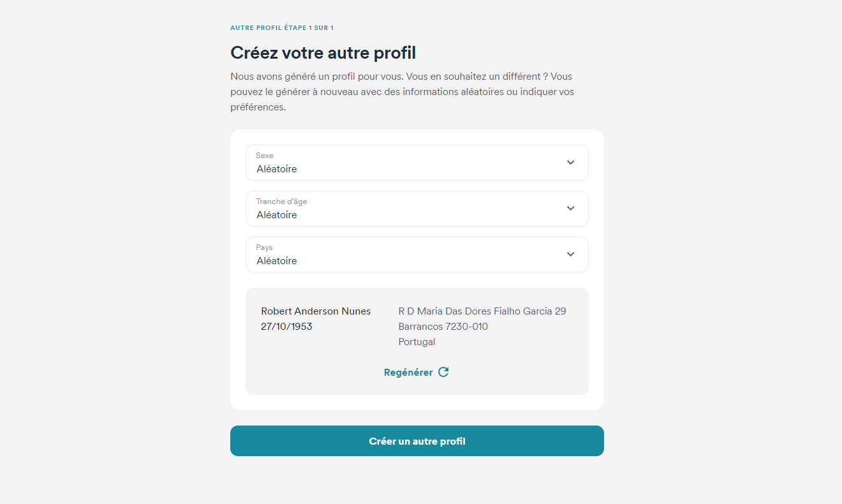Click the Pays dropdown chevron arrow
Screen dimensions: 842x504
(570, 254)
